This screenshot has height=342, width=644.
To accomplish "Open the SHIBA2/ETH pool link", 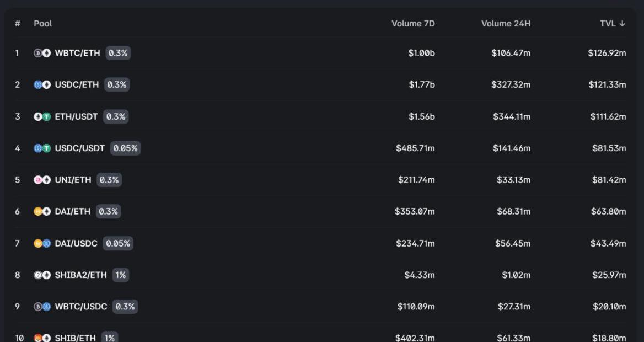I will [x=80, y=275].
